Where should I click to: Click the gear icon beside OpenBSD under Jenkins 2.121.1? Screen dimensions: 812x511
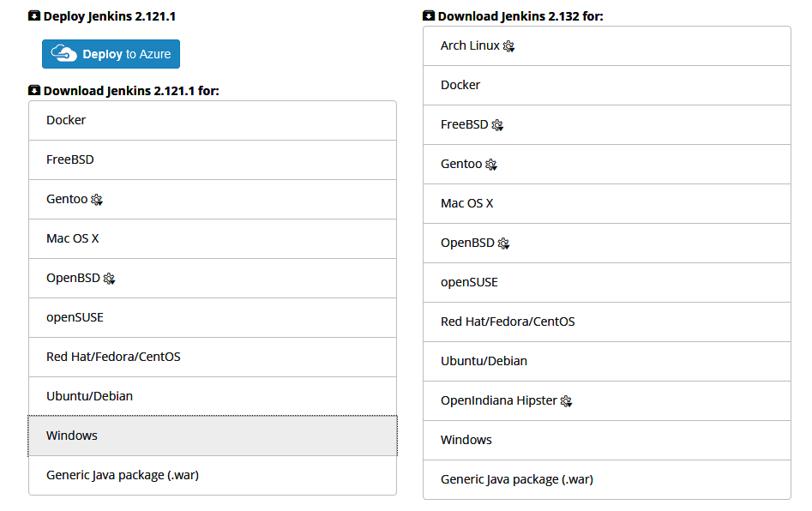click(109, 279)
